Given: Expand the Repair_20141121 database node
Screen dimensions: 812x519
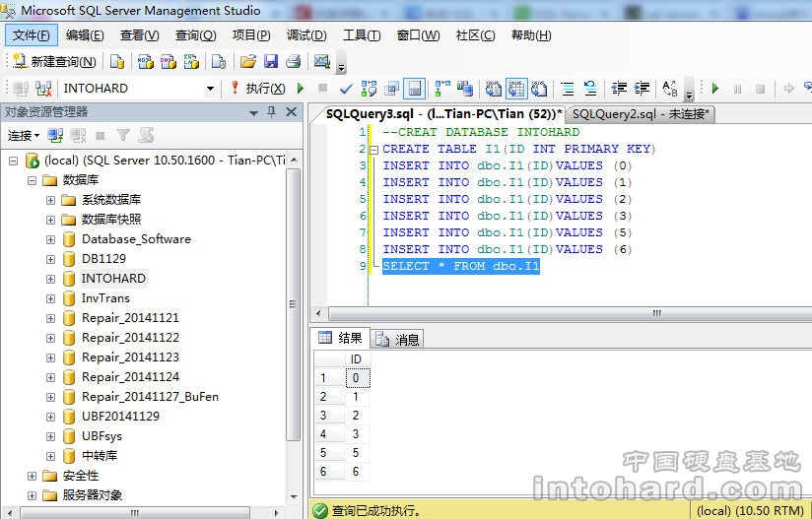Looking at the screenshot, I should pyautogui.click(x=50, y=318).
